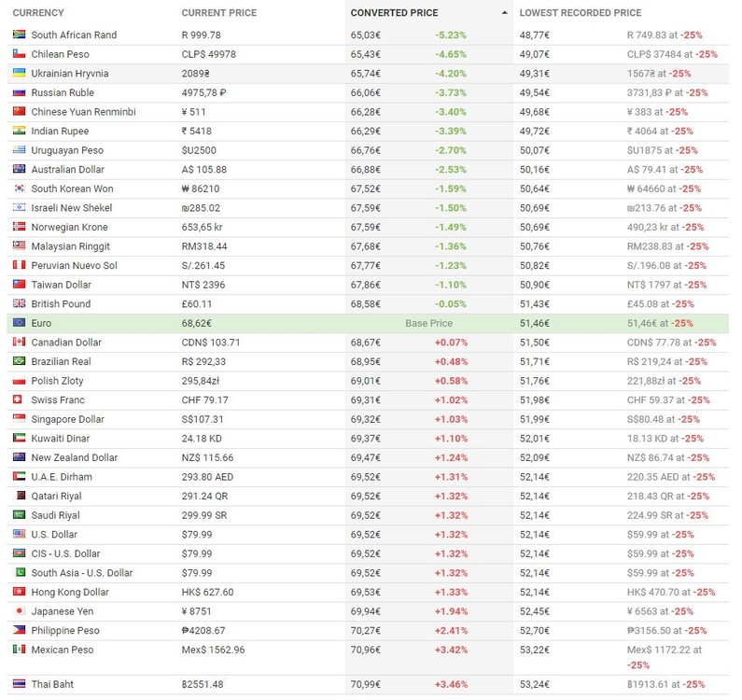Click the Base Price label in Euro row
The image size is (742, 700).
[428, 323]
